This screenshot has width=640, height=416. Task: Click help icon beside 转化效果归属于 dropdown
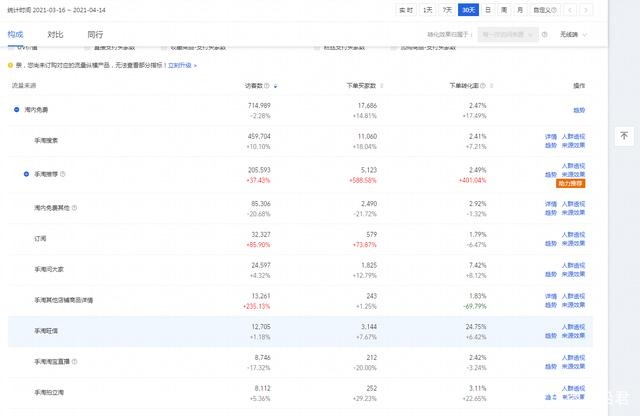click(x=544, y=35)
